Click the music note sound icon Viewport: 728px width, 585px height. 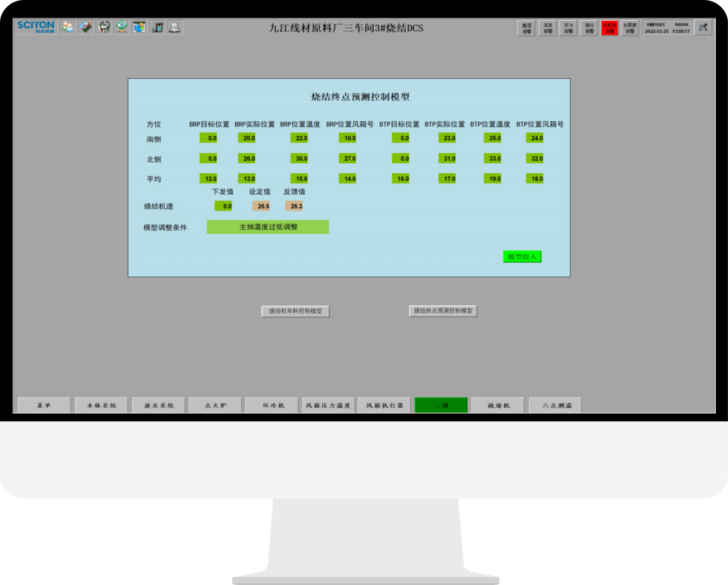tap(157, 27)
